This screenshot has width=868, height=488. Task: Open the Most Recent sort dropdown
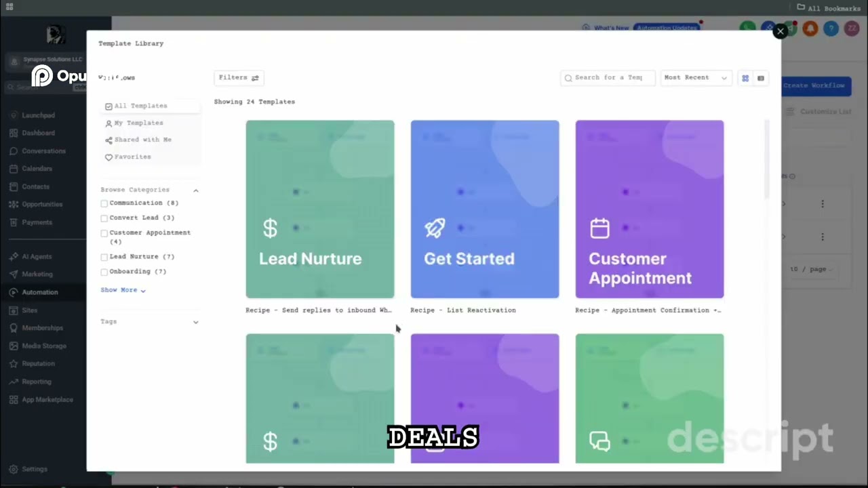pos(696,78)
